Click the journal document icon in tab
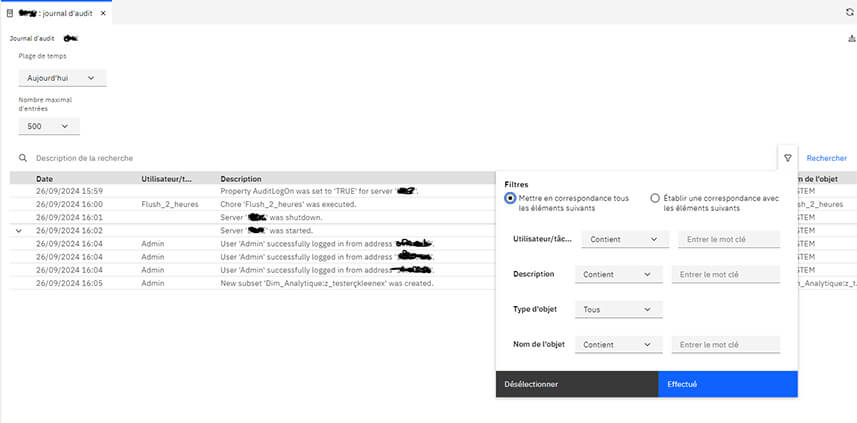 pos(10,11)
